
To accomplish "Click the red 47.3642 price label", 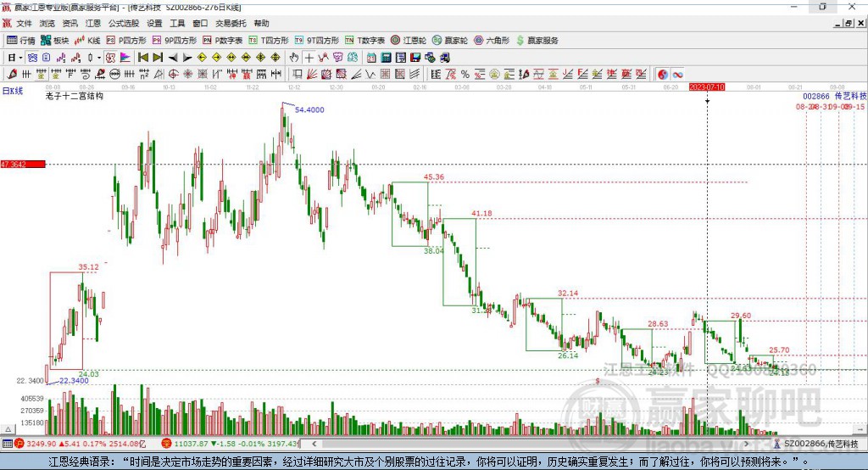I will 22,164.
